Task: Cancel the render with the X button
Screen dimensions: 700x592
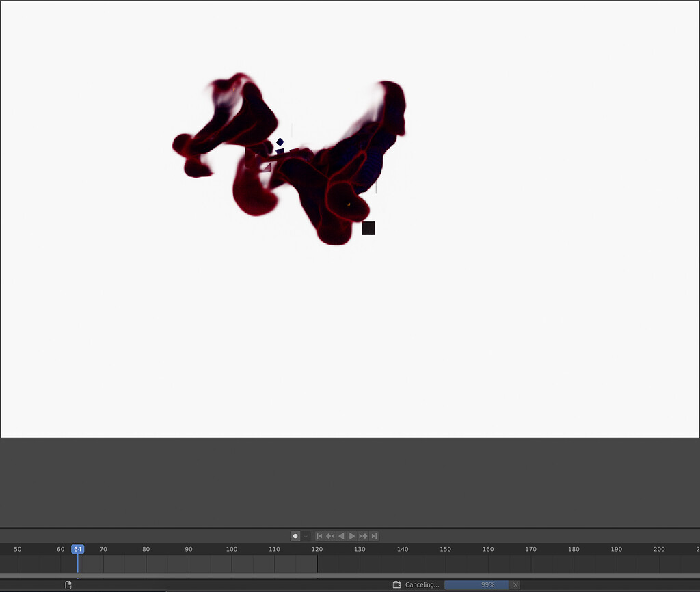Action: 515,584
